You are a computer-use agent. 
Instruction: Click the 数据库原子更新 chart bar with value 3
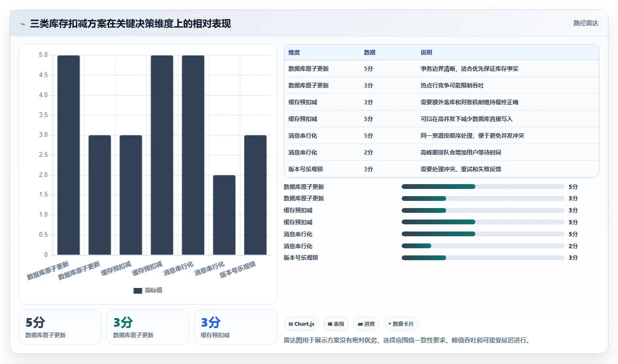pos(100,195)
